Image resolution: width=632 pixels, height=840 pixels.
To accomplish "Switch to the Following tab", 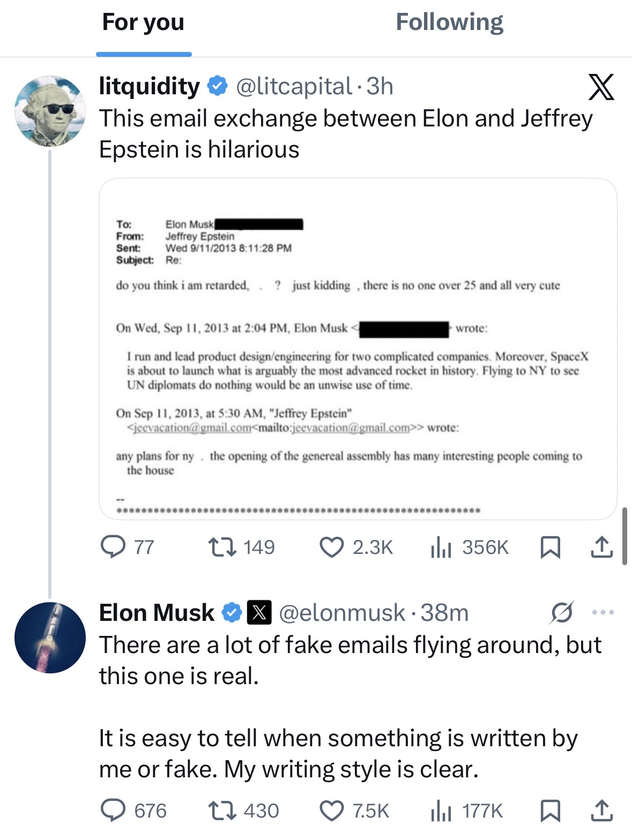I will (449, 22).
